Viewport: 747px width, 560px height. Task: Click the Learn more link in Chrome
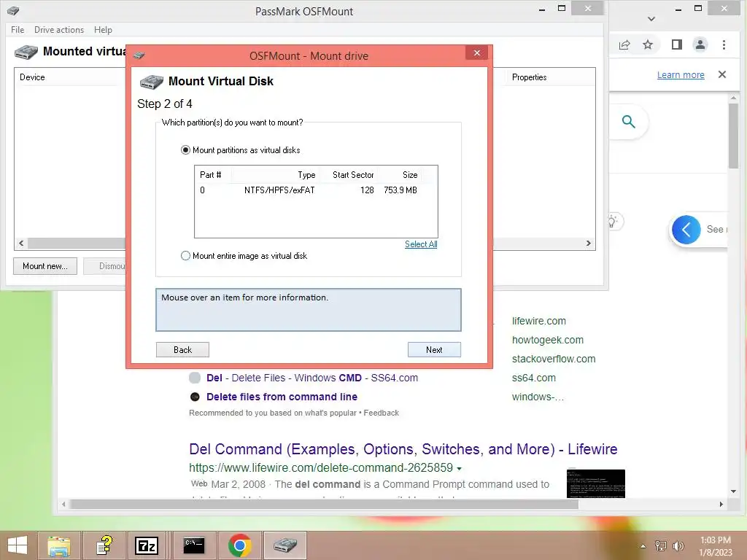pyautogui.click(x=681, y=75)
